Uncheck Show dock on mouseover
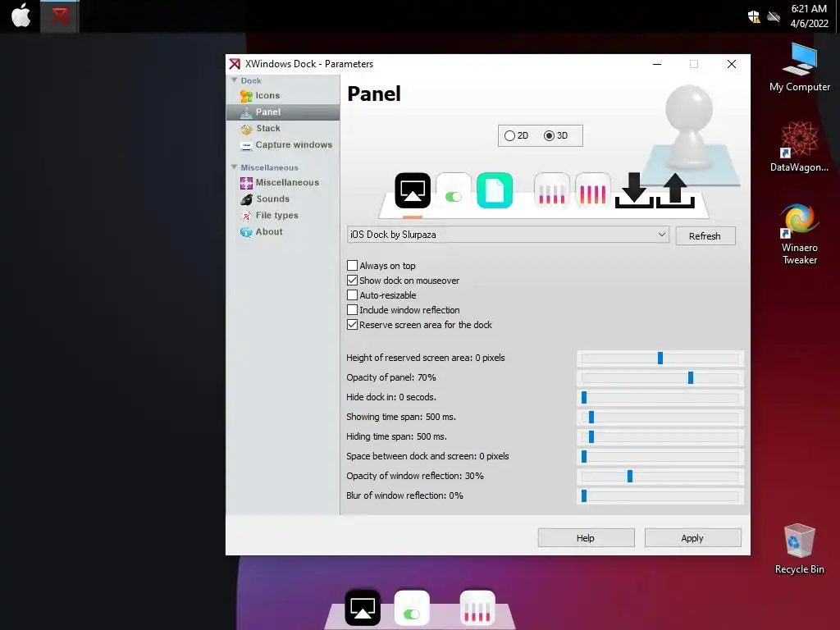840x630 pixels. [x=352, y=281]
